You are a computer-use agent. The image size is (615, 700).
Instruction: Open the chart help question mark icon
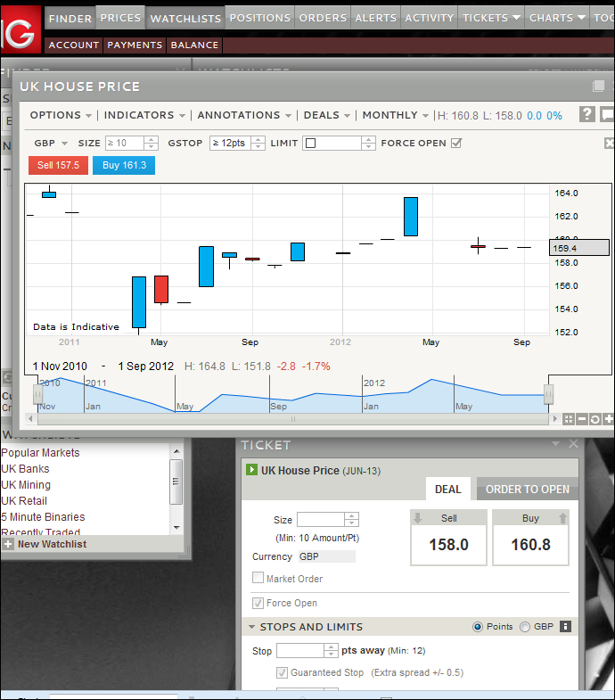pos(587,114)
